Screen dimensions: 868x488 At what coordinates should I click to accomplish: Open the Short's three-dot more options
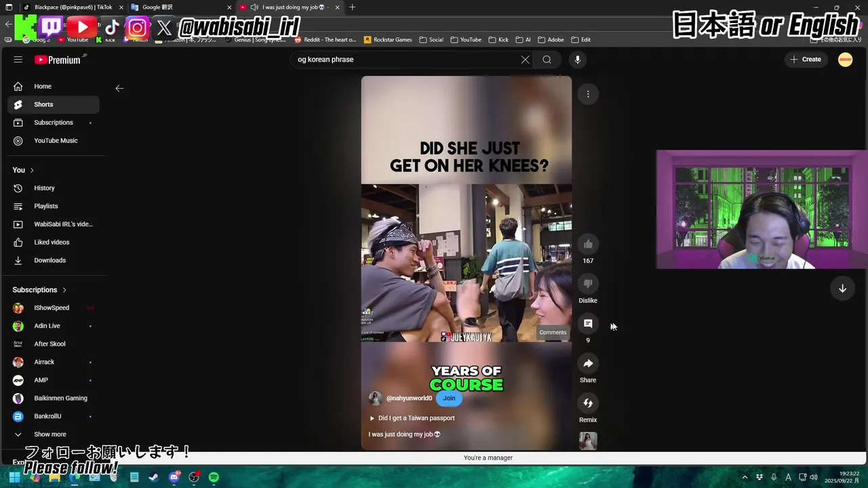pos(588,94)
